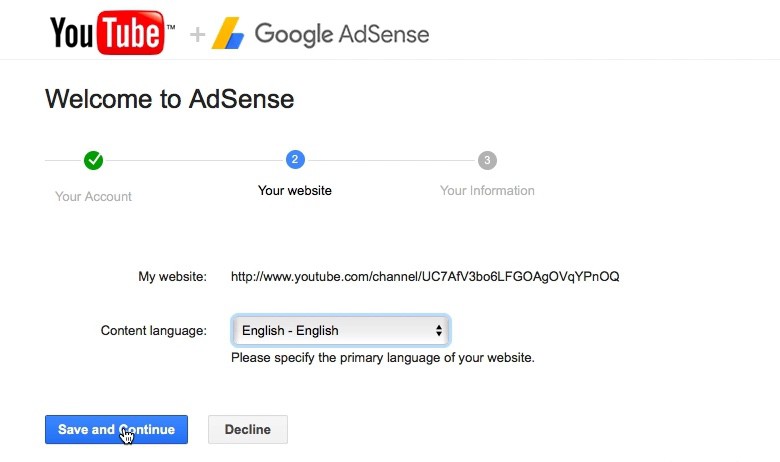Open the Content language dropdown
Viewport: 780px width, 462px height.
click(339, 330)
